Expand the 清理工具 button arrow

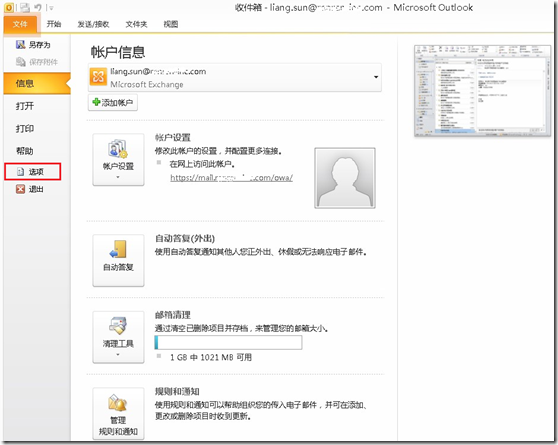[118, 354]
